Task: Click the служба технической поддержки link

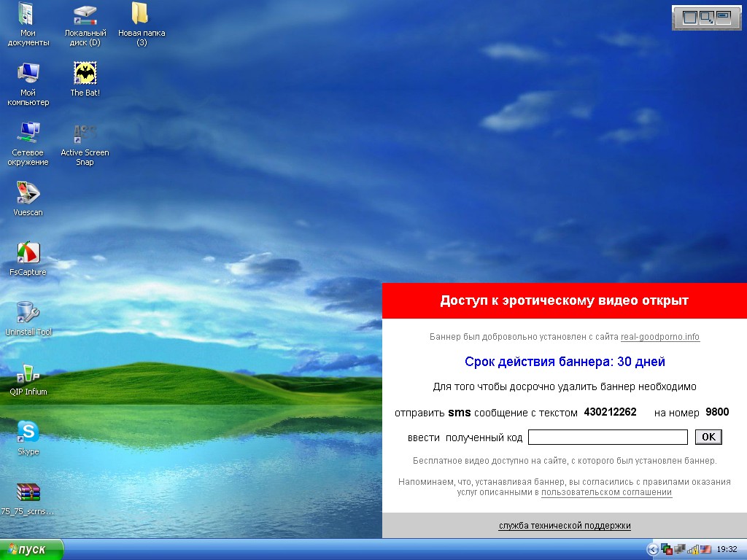Action: click(x=565, y=525)
